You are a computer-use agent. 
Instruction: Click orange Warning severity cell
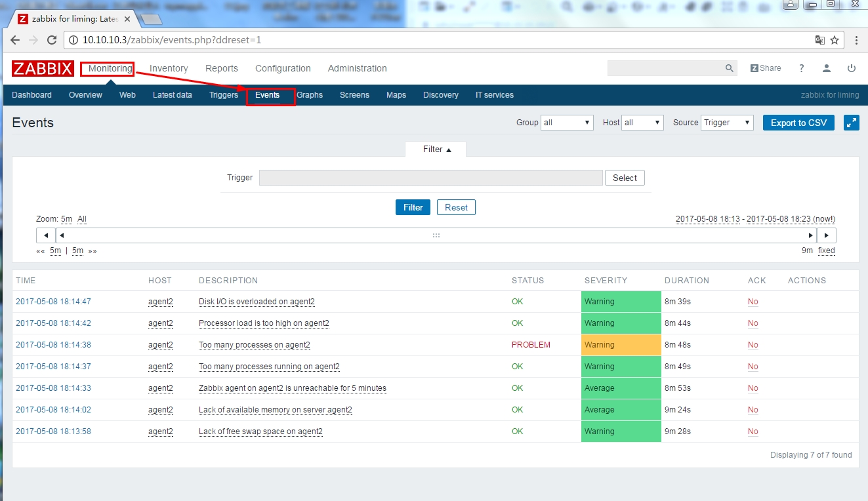pyautogui.click(x=621, y=345)
